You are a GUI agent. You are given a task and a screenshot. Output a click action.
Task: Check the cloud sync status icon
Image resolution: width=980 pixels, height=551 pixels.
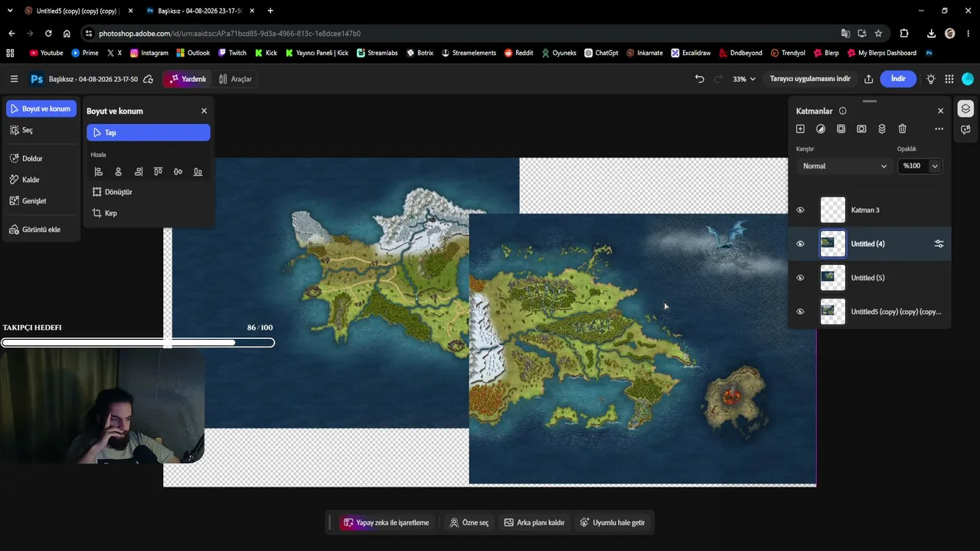click(x=148, y=79)
